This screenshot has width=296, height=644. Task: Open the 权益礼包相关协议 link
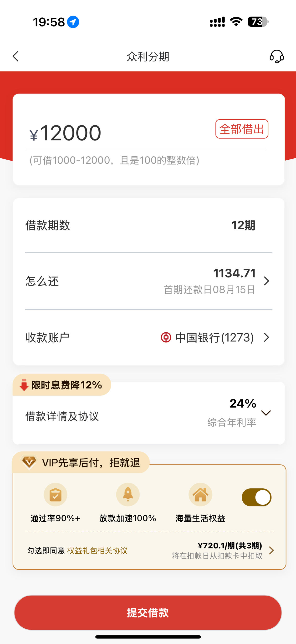(97, 550)
